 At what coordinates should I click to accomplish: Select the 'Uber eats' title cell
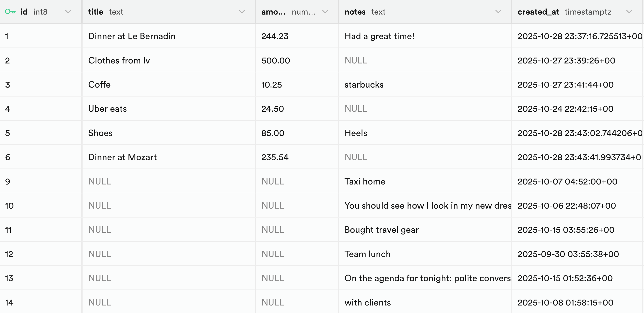(x=107, y=109)
